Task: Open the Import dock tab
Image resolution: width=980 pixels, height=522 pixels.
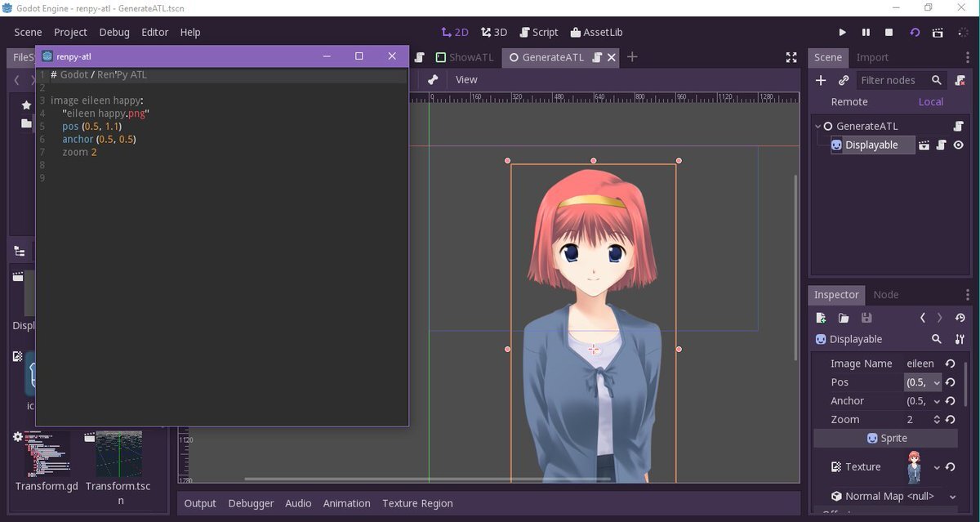Action: point(872,57)
